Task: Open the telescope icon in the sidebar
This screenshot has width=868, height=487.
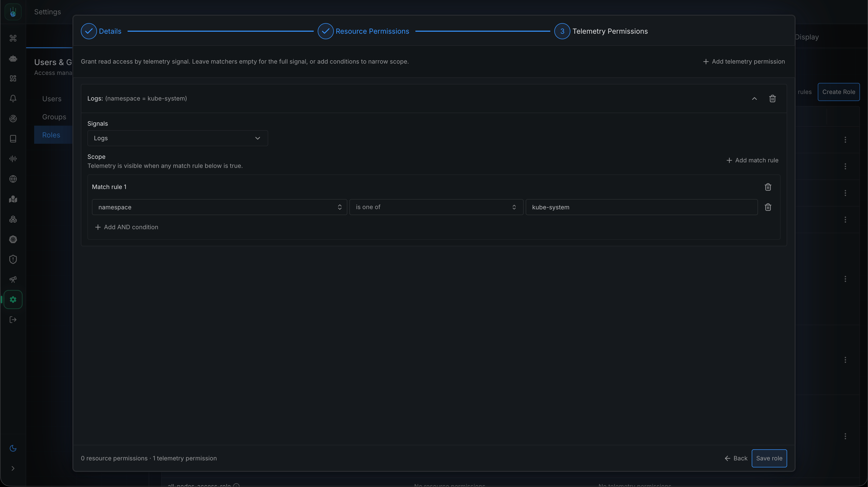Action: [x=13, y=279]
